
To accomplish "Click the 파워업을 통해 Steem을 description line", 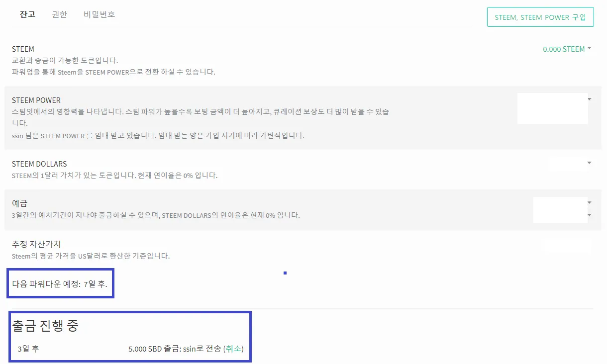I will pos(113,72).
